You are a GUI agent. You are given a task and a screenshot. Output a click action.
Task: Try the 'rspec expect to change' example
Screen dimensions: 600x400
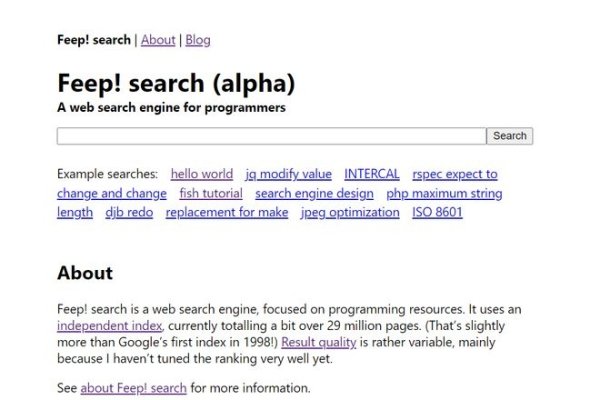point(454,174)
